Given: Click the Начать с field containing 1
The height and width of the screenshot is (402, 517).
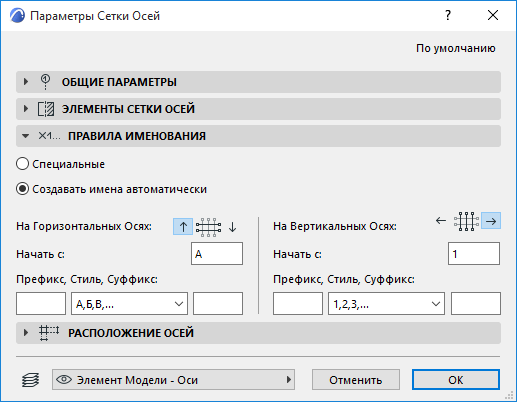Looking at the screenshot, I should click(x=474, y=254).
